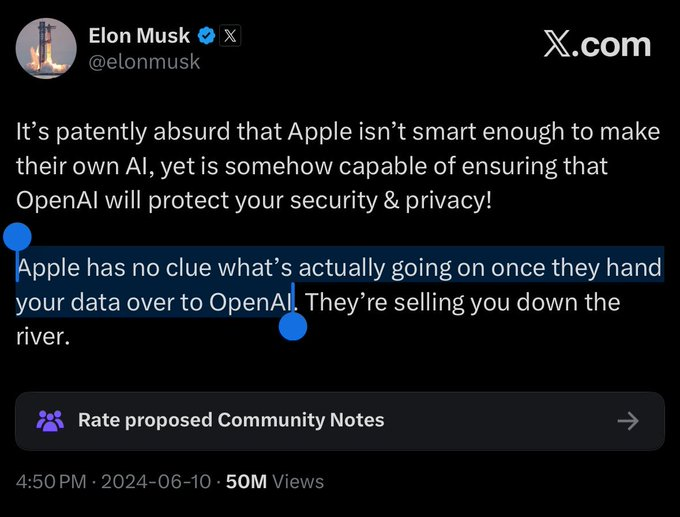680x517 pixels.
Task: Click the upper text selection handle
Action: pyautogui.click(x=17, y=237)
